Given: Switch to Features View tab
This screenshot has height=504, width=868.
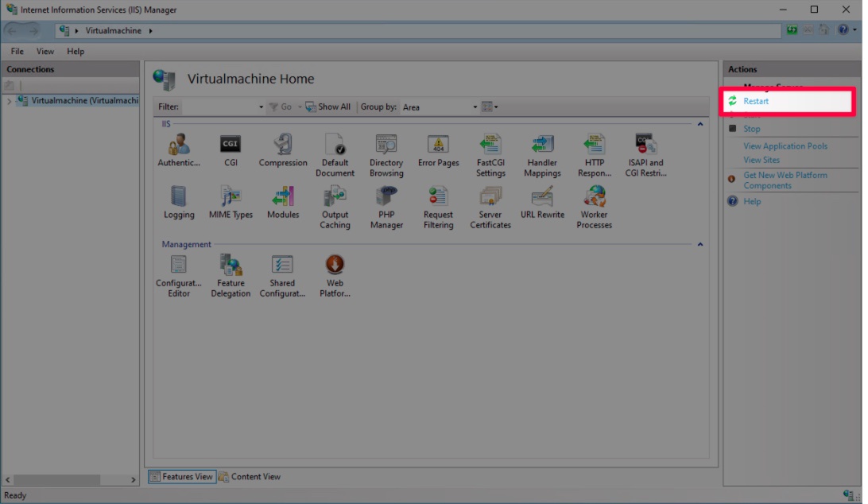Looking at the screenshot, I should (x=181, y=476).
